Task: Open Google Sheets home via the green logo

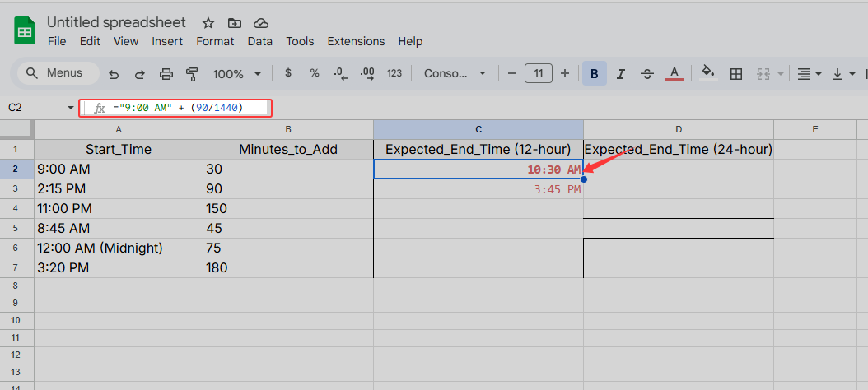Action: 24,31
